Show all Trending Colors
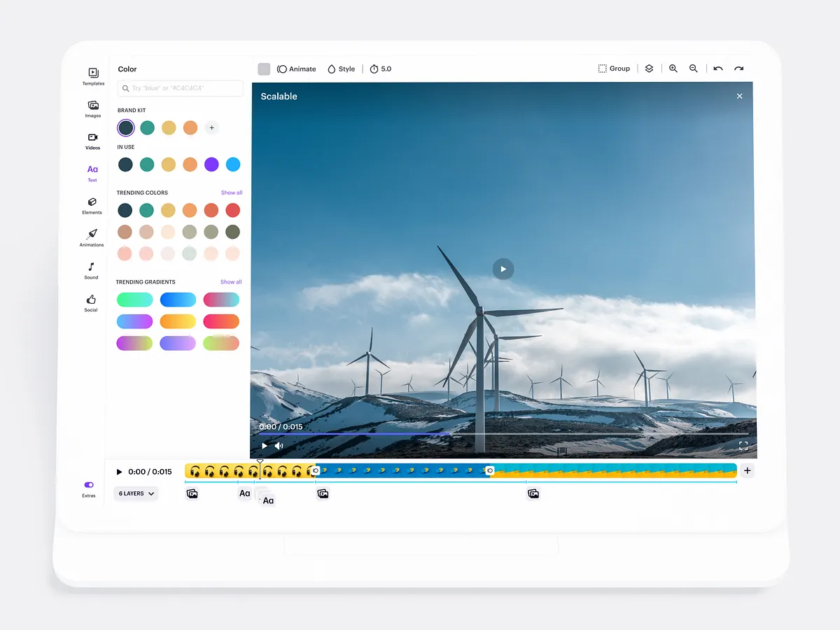 231,192
